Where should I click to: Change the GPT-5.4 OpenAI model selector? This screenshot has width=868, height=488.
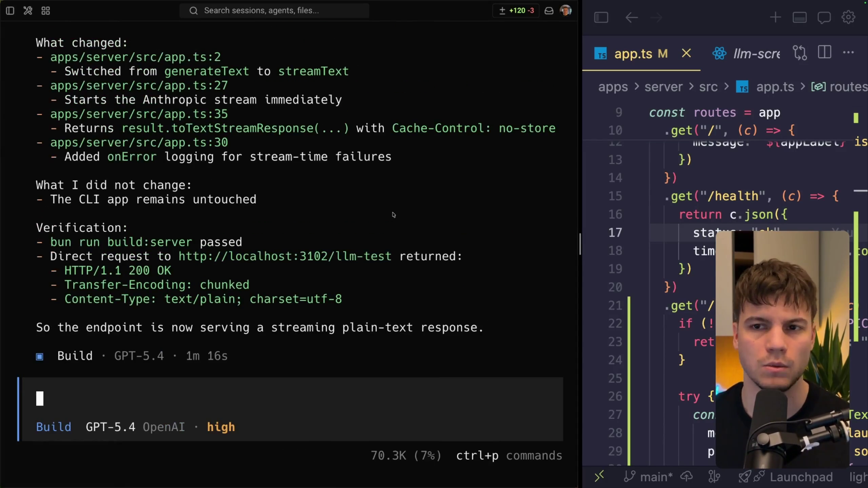[x=135, y=427]
